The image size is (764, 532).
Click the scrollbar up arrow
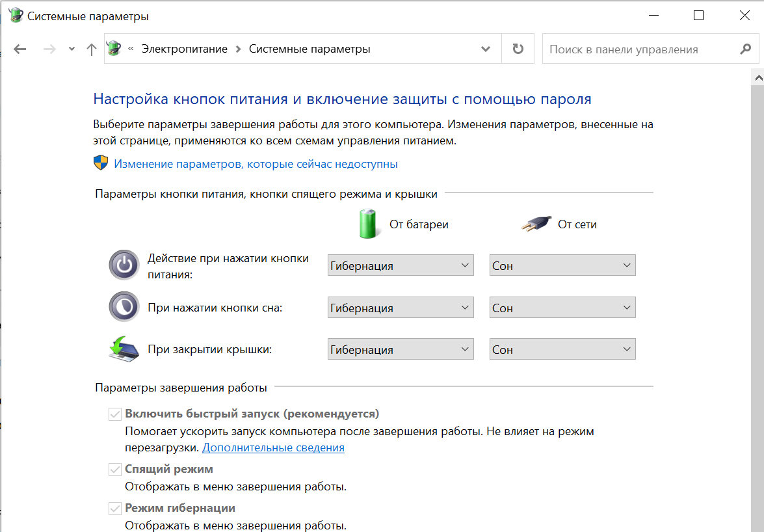click(x=757, y=77)
